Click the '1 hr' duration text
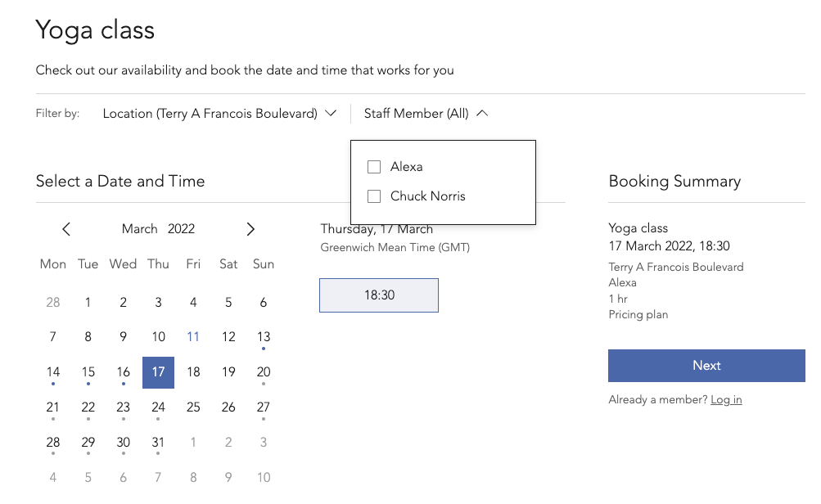This screenshot has width=821, height=504. click(x=618, y=299)
